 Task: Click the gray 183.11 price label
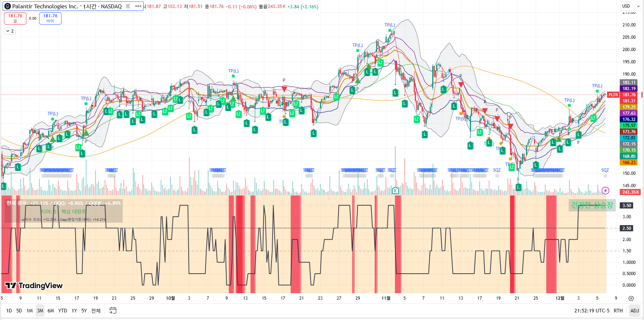(629, 83)
